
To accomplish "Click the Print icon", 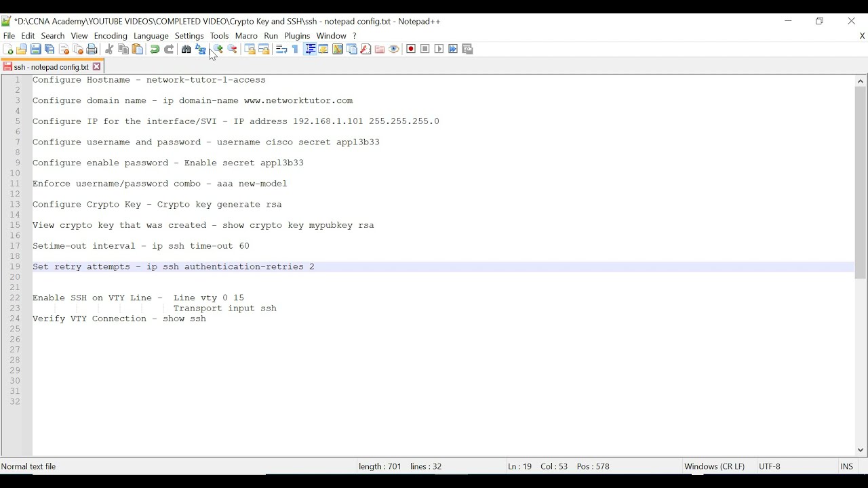I will [93, 49].
